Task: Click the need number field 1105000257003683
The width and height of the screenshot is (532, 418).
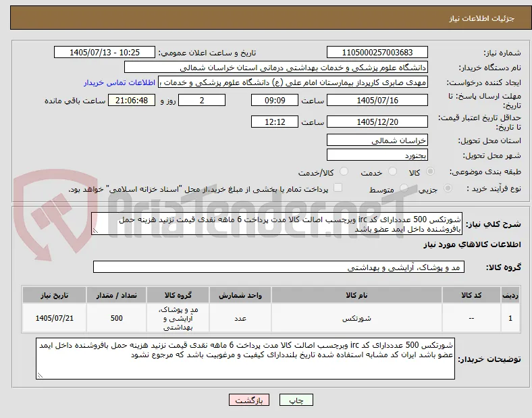Action: [377, 52]
